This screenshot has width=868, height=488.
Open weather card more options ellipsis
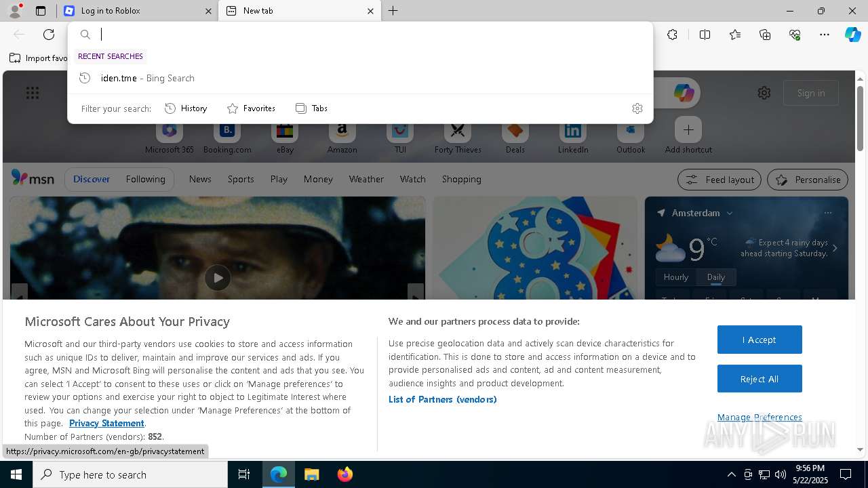point(827,213)
